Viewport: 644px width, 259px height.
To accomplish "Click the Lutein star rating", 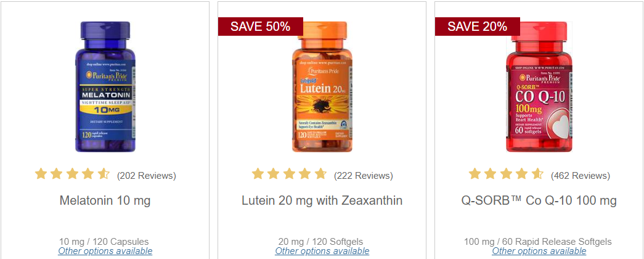I will click(x=289, y=175).
